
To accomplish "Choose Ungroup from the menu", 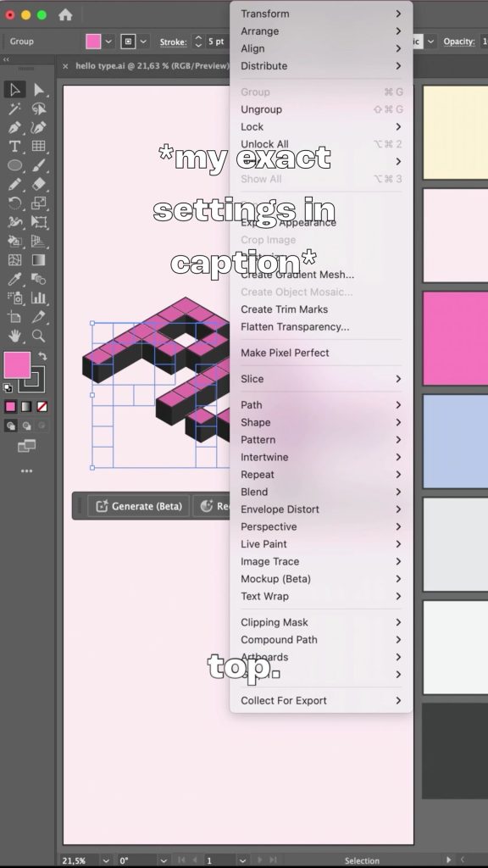I will [x=321, y=109].
